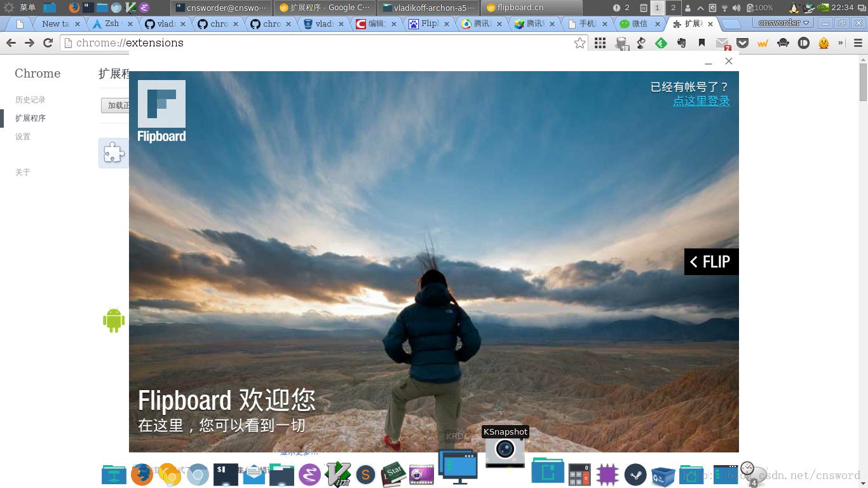
Task: Select 扩展程序 in Chrome sidebar
Action: tap(31, 118)
